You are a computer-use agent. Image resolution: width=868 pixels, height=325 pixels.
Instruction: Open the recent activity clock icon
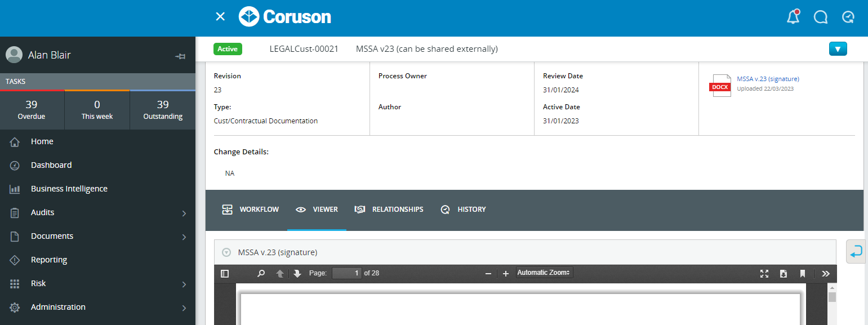pyautogui.click(x=848, y=17)
